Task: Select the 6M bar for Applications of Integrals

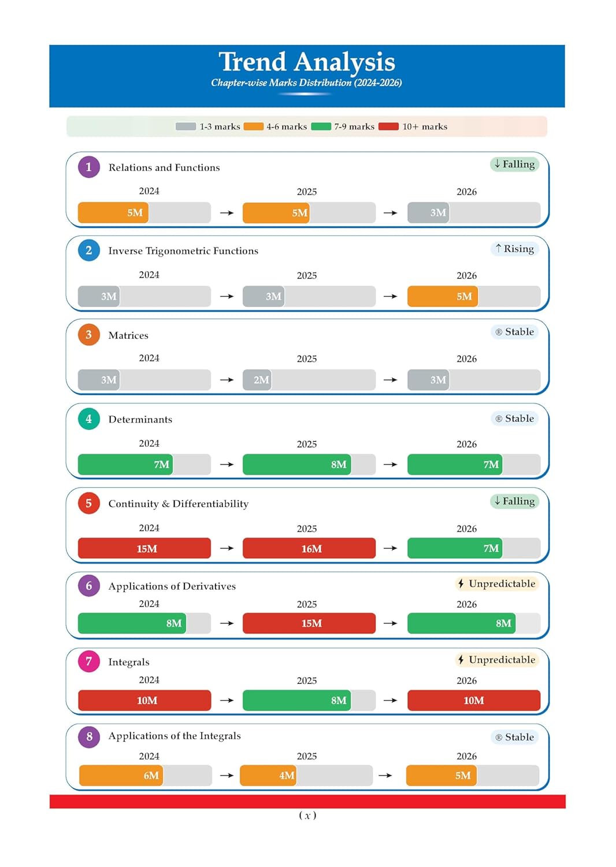Action: click(x=121, y=776)
